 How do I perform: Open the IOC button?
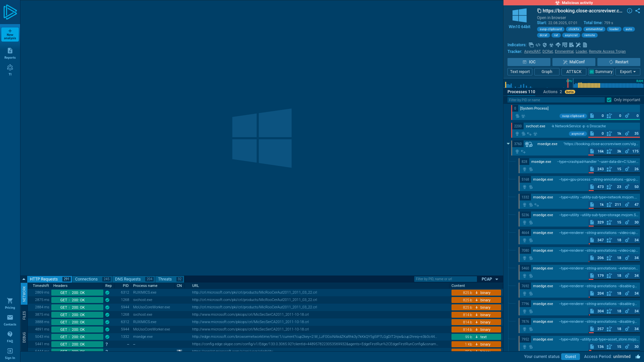(529, 62)
